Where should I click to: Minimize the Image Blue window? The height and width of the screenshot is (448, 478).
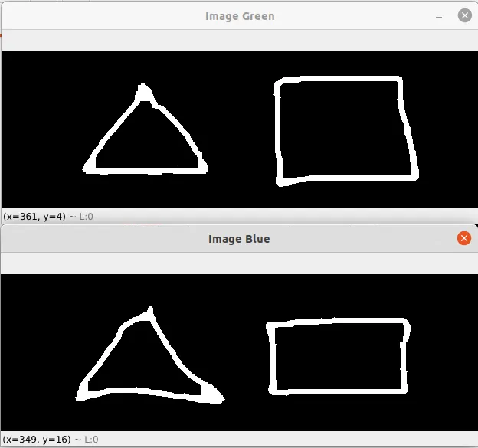[438, 239]
